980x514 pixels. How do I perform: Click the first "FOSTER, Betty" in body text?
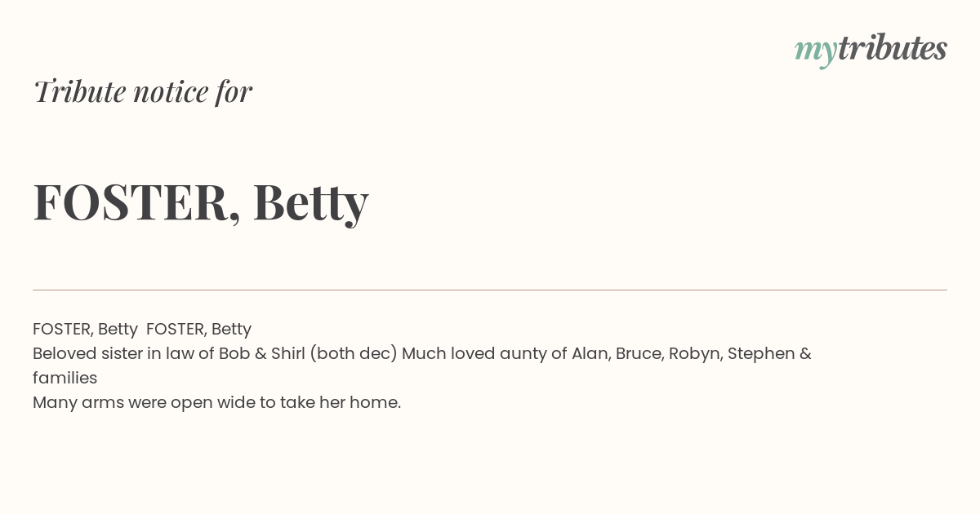pyautogui.click(x=85, y=329)
